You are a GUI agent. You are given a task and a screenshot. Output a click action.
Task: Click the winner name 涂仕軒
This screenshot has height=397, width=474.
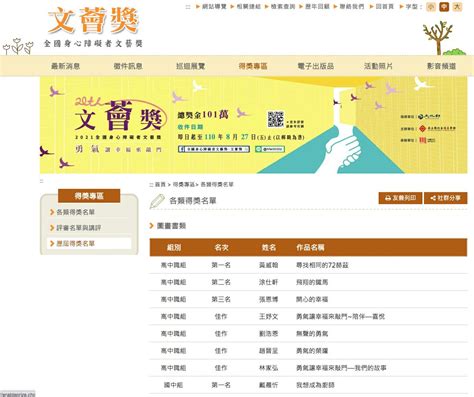(268, 282)
